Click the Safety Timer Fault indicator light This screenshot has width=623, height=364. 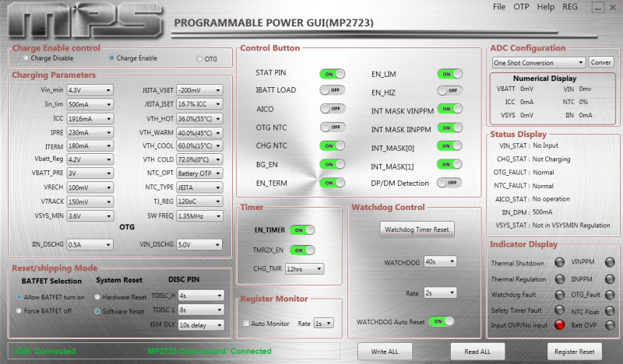tap(559, 310)
